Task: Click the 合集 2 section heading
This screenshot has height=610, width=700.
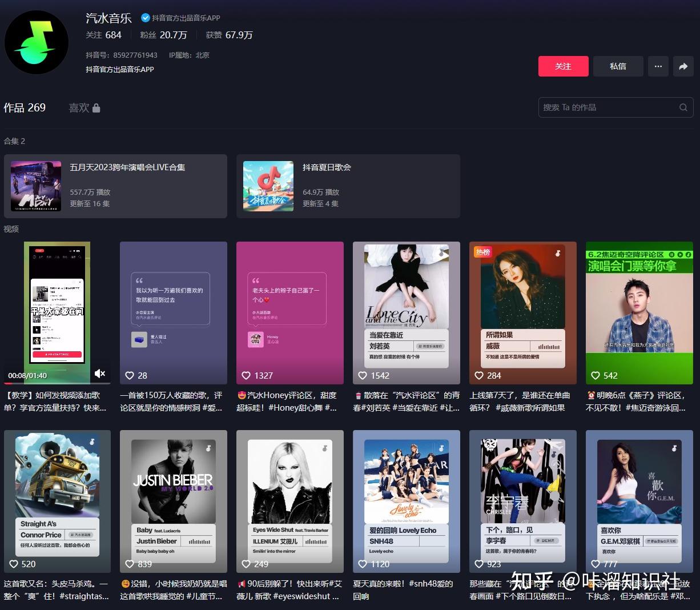Action: tap(15, 141)
